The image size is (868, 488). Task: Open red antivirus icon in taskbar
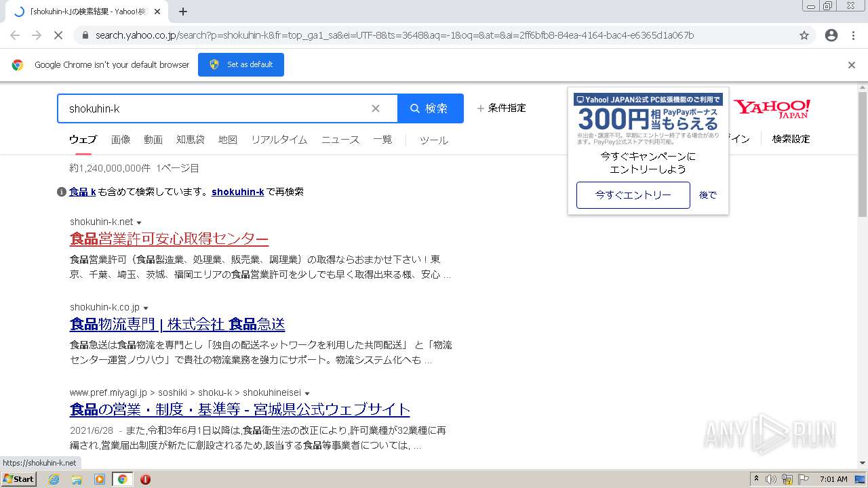click(x=145, y=479)
